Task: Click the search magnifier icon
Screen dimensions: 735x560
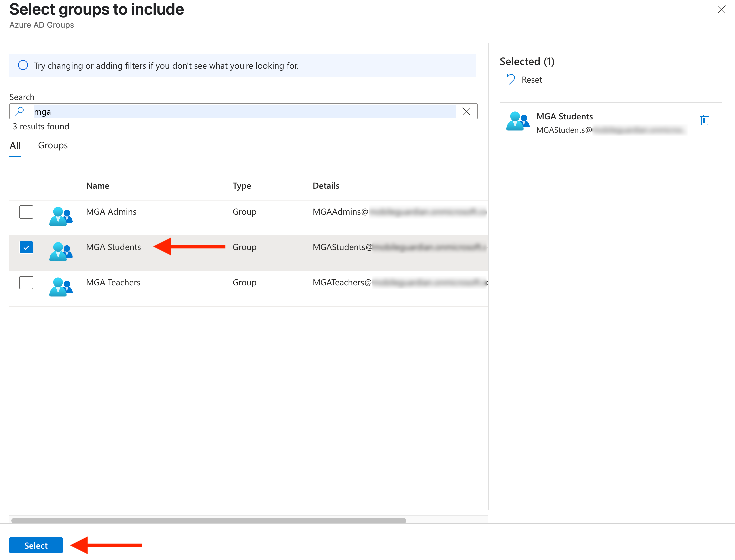Action: (x=20, y=111)
